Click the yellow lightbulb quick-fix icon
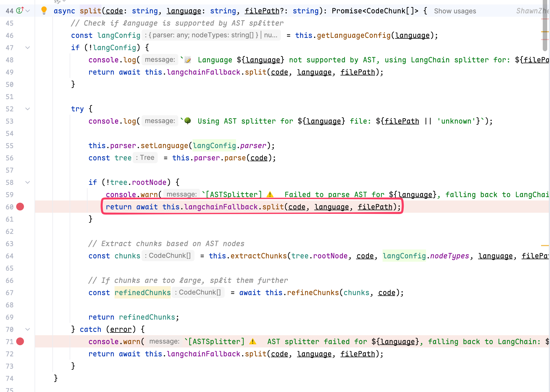 [x=44, y=10]
